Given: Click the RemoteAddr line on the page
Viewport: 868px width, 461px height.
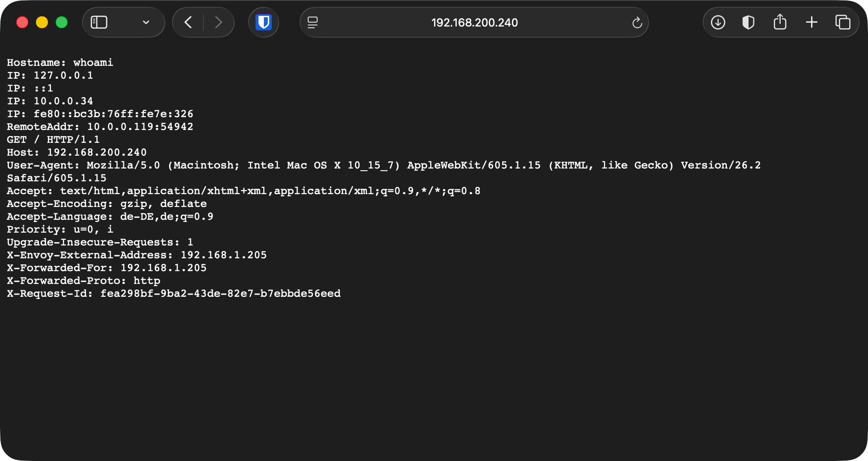Looking at the screenshot, I should 100,127.
